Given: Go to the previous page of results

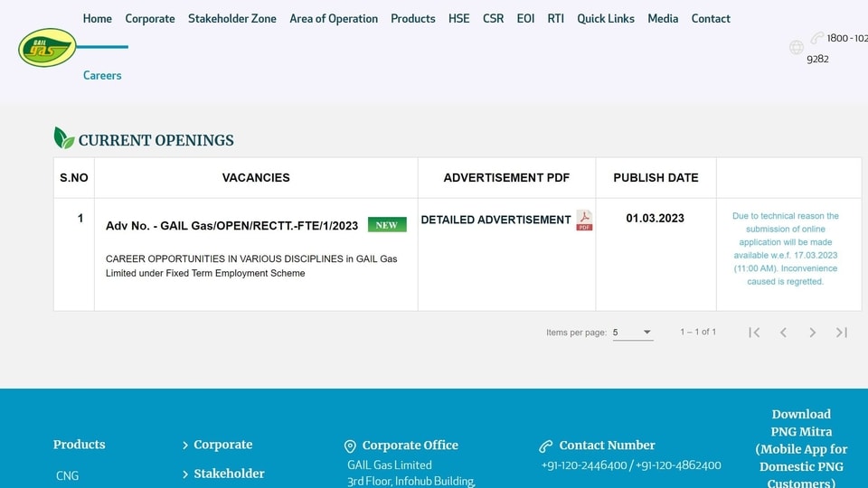Looking at the screenshot, I should click(783, 333).
